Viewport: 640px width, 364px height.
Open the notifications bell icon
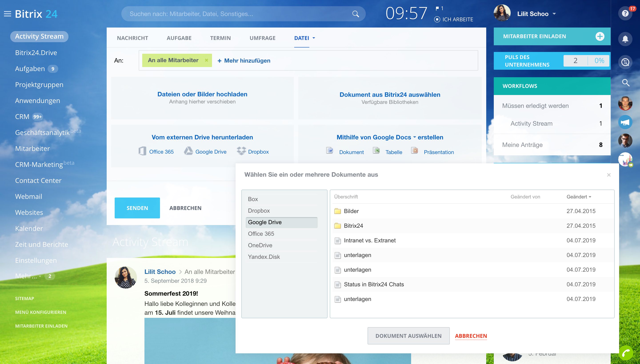coord(625,39)
